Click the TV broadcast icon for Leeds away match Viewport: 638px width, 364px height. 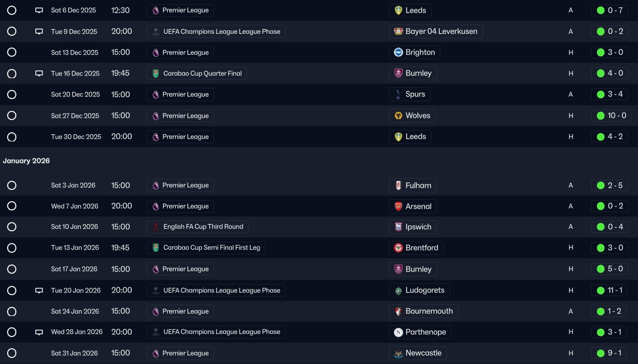pyautogui.click(x=39, y=10)
